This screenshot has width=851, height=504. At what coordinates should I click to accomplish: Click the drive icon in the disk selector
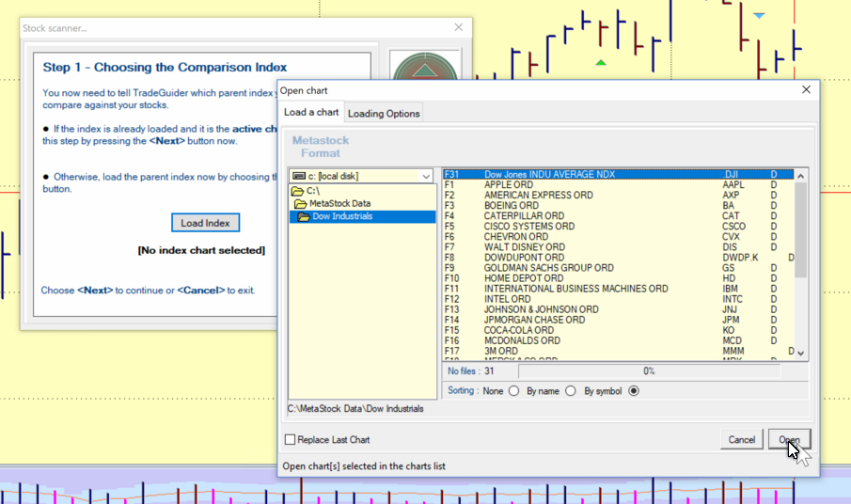(298, 177)
